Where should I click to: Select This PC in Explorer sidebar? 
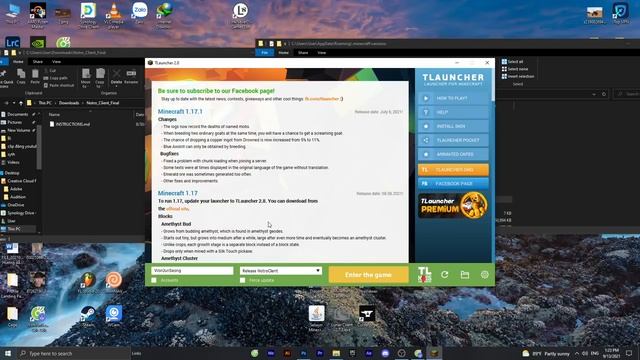pyautogui.click(x=14, y=229)
